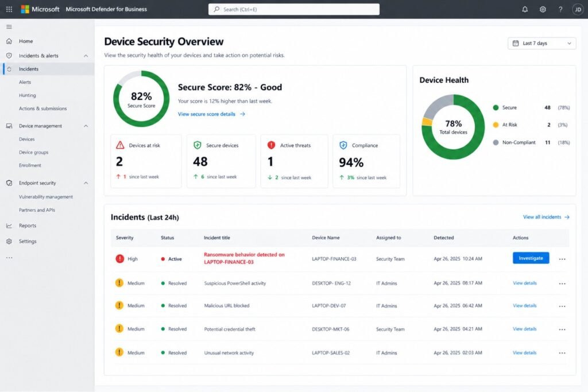Click the Endpoint security shield icon

point(9,183)
